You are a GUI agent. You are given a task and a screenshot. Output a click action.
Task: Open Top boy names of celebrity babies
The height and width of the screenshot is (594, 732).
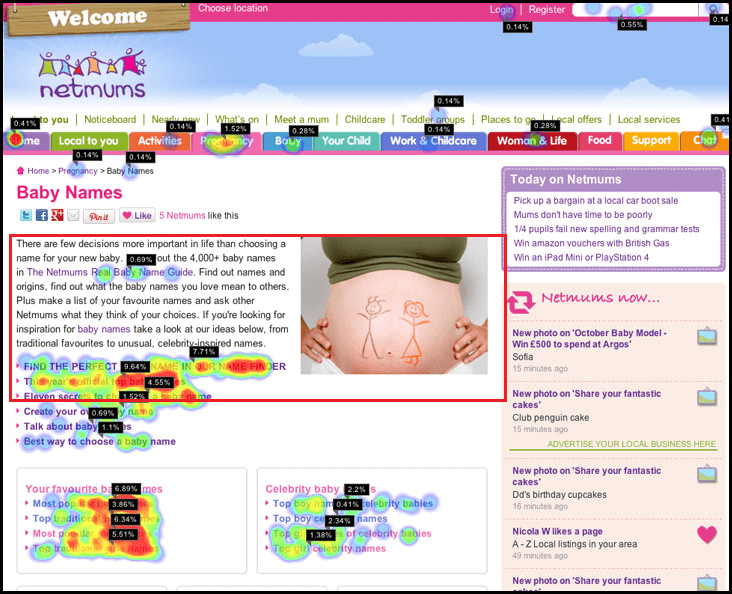click(353, 503)
